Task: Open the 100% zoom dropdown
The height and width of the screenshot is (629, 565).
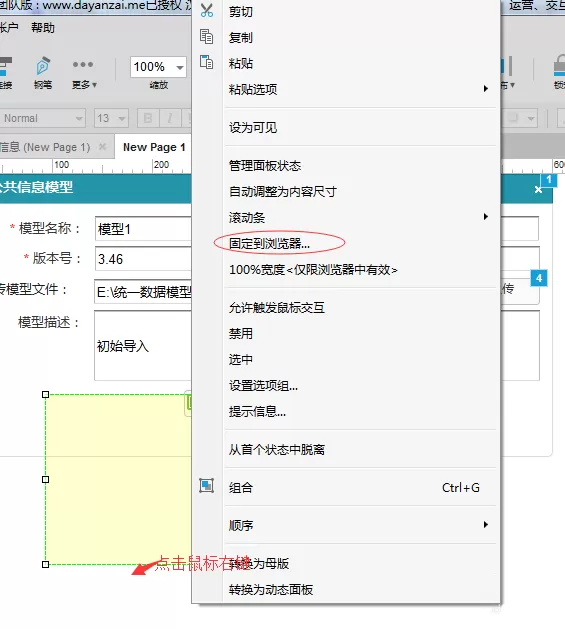Action: pyautogui.click(x=180, y=67)
